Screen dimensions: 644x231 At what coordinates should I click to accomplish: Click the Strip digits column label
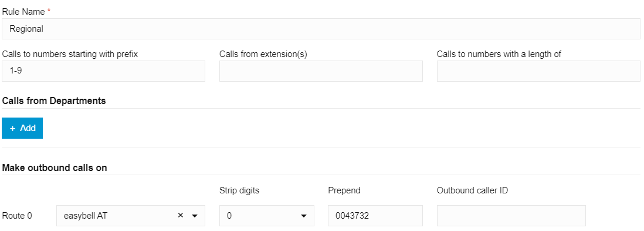pyautogui.click(x=239, y=190)
